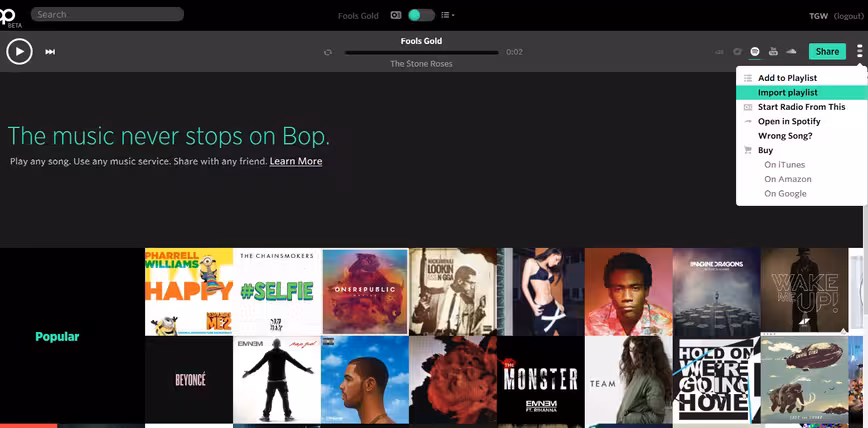Open the Drake blue sky album cover
The height and width of the screenshot is (428, 868).
click(365, 380)
